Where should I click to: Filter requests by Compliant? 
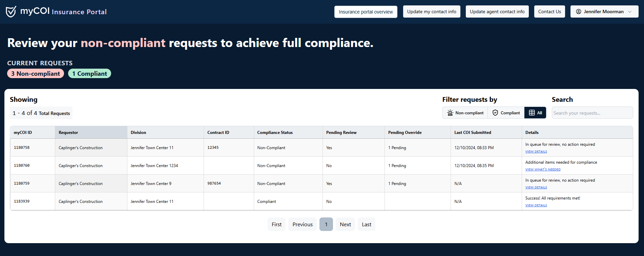pos(506,113)
